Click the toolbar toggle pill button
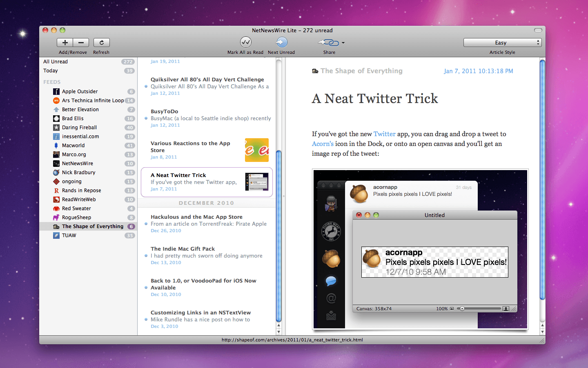The height and width of the screenshot is (368, 588). tap(538, 30)
